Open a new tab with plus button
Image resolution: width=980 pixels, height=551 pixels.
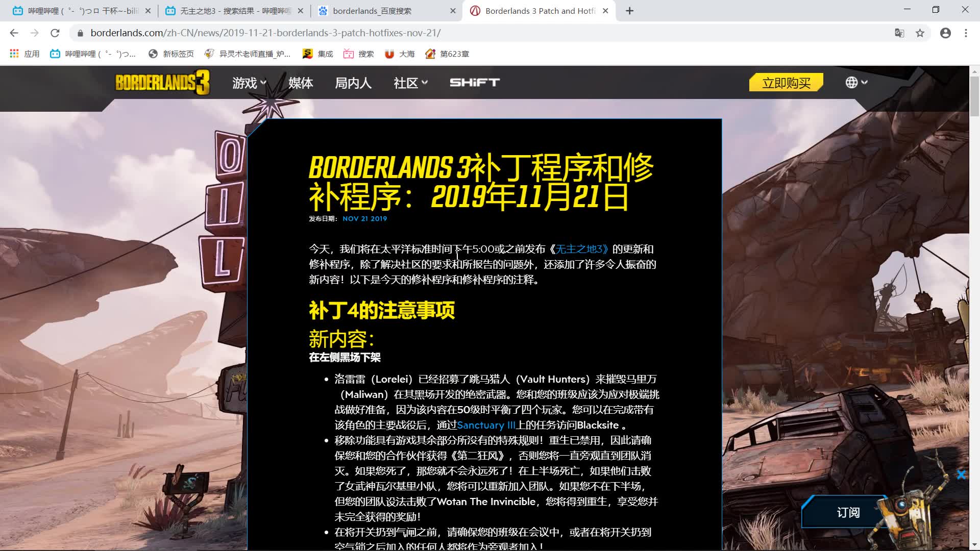(x=629, y=11)
